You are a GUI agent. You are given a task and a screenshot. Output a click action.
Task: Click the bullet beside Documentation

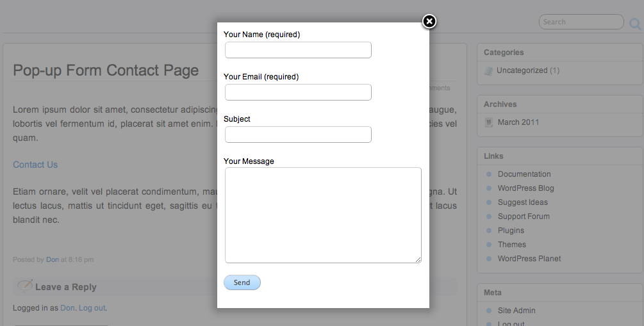point(489,174)
